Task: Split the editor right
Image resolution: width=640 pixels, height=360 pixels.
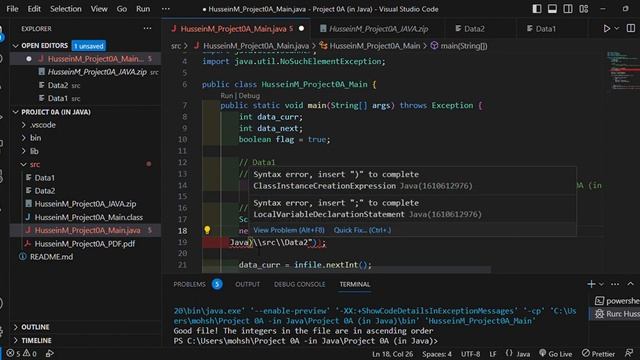Action: click(x=631, y=29)
